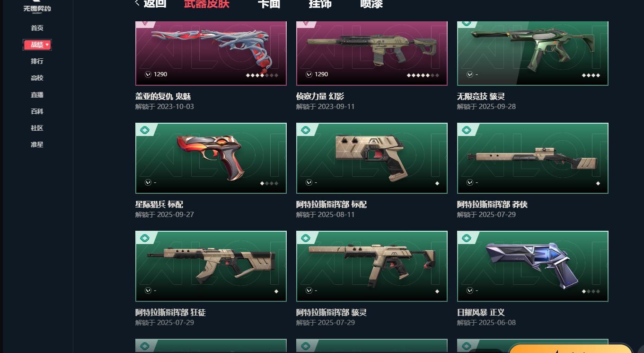Click rarity badge on 无限竞技 骇灵 card

coord(467,24)
